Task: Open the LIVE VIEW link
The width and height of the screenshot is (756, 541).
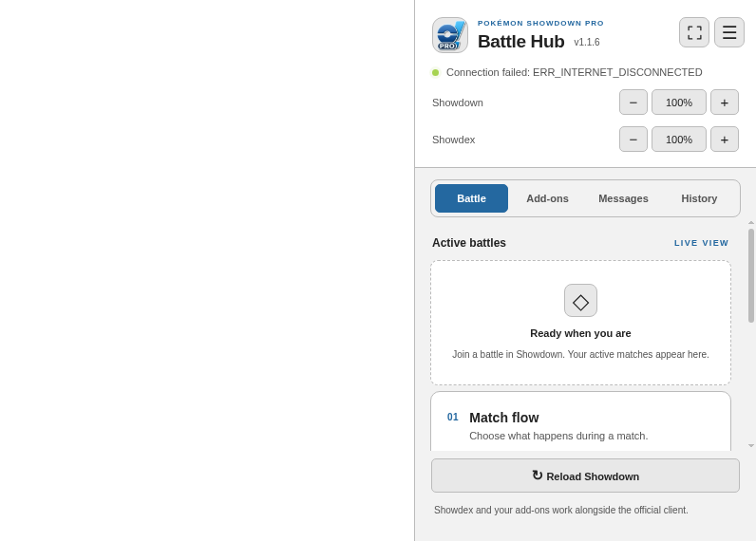Action: [702, 243]
